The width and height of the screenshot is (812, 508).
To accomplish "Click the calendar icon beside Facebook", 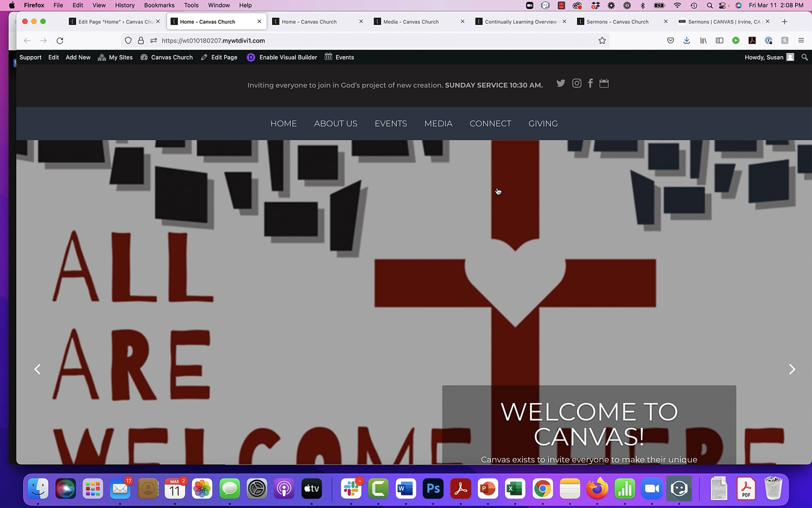I will point(604,83).
